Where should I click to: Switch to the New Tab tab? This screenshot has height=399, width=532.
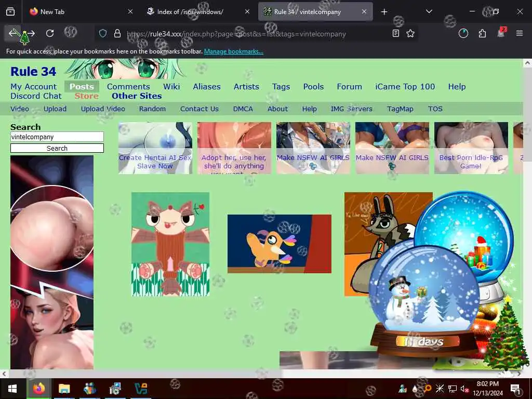pos(82,11)
